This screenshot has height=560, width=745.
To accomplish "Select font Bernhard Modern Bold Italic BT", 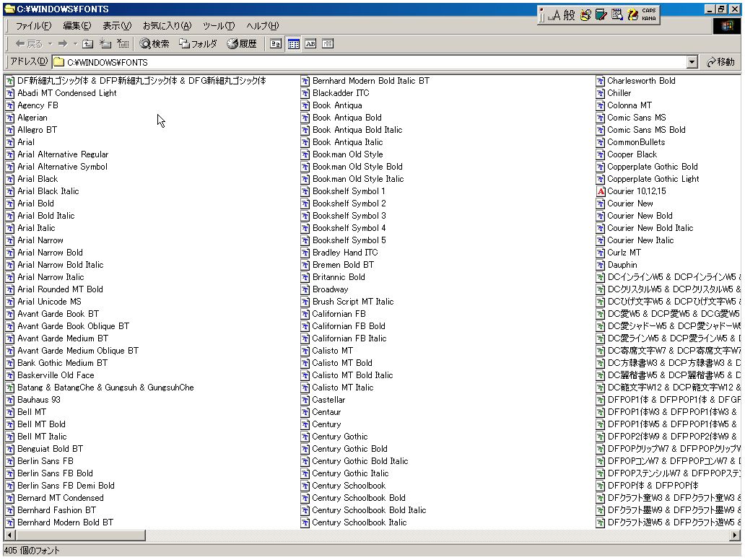I will 370,81.
